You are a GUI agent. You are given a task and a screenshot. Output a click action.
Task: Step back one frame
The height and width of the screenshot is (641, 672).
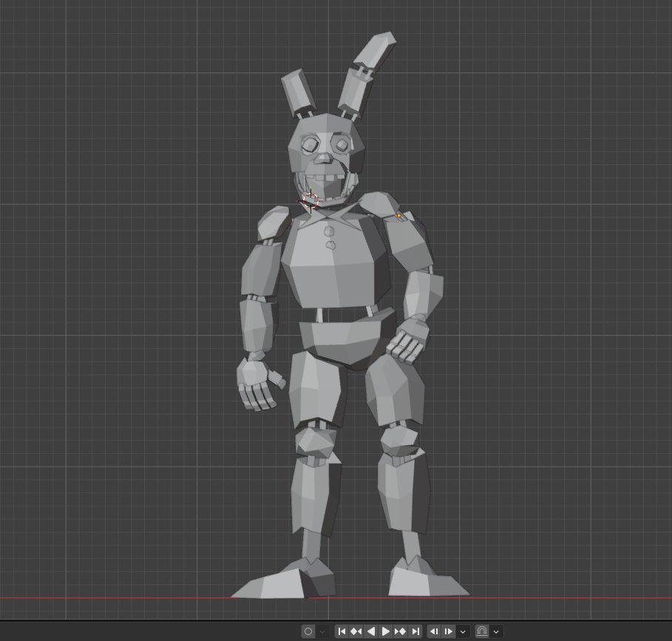click(x=434, y=631)
